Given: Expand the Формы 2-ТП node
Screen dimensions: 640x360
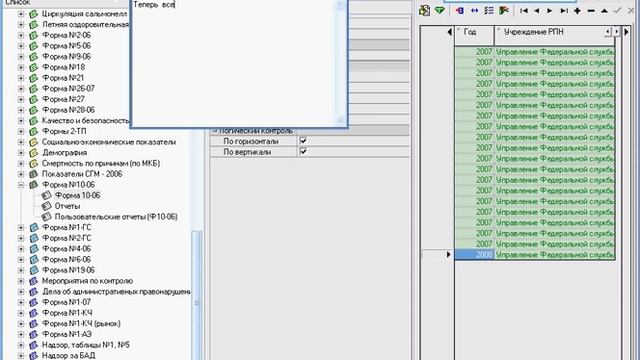Looking at the screenshot, I should [21, 131].
